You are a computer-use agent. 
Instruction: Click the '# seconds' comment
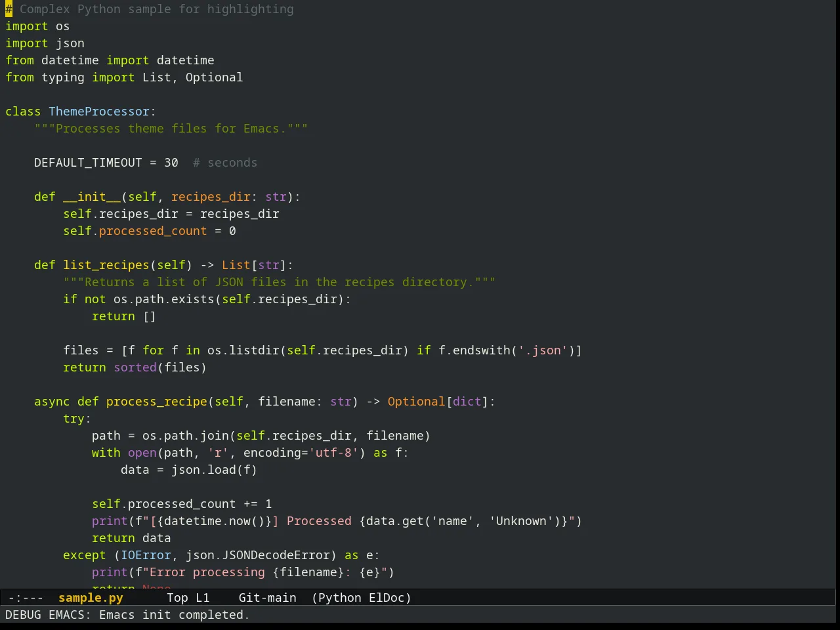224,163
